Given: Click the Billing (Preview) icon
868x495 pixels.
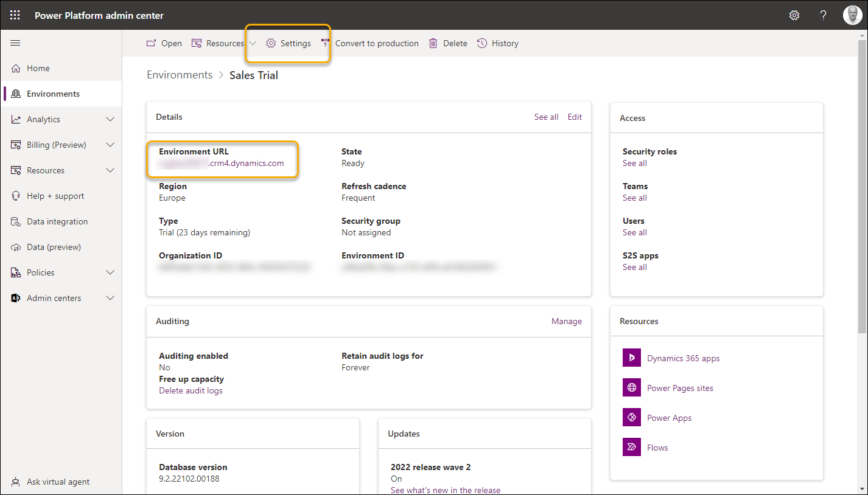Looking at the screenshot, I should click(x=16, y=145).
